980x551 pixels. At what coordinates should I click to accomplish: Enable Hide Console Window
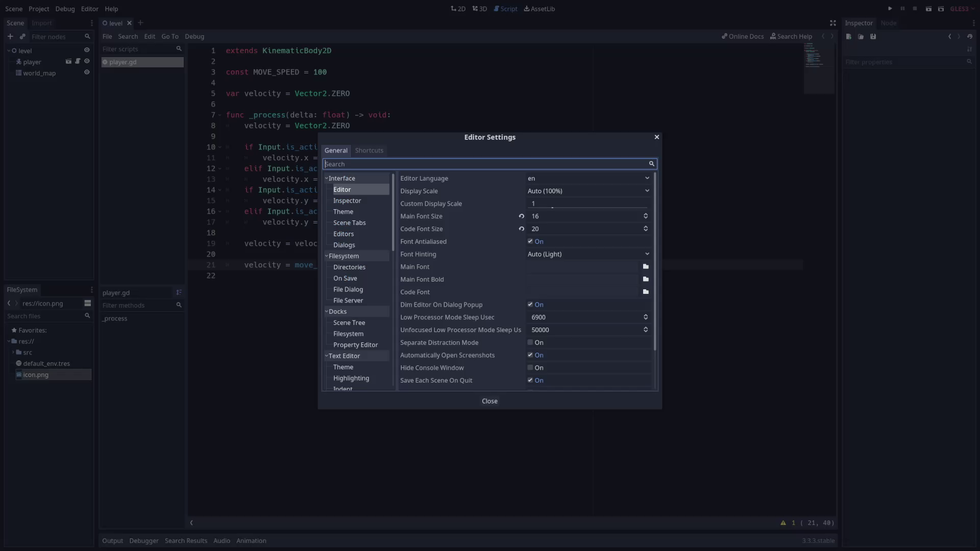point(530,368)
